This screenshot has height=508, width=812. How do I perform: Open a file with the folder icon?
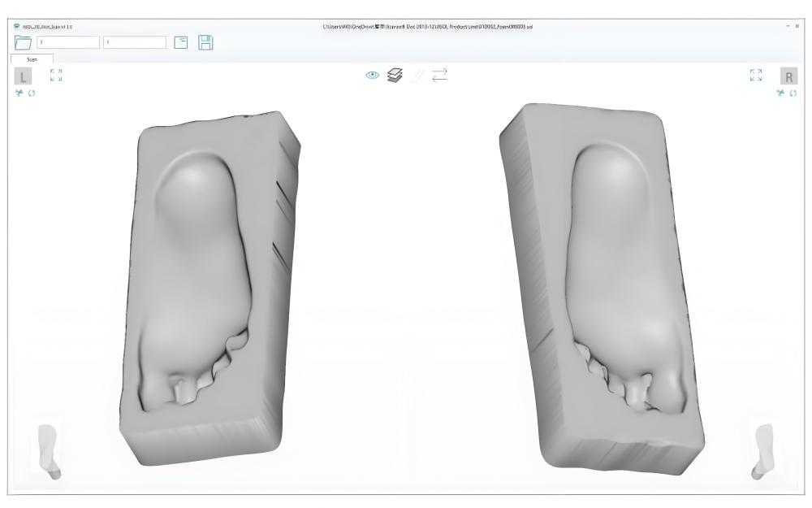23,42
